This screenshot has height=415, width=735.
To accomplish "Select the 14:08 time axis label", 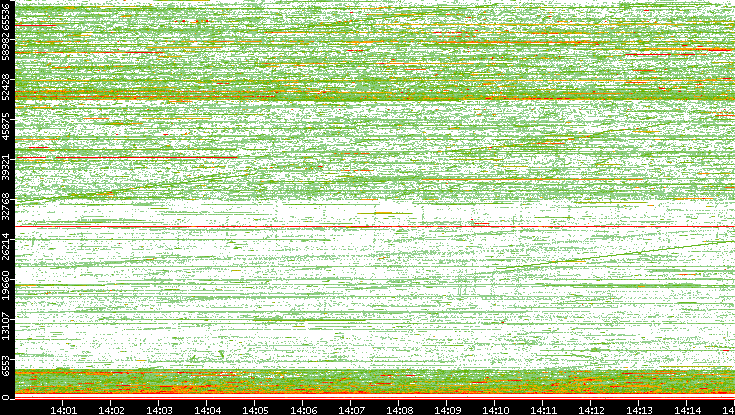I will pyautogui.click(x=399, y=411).
